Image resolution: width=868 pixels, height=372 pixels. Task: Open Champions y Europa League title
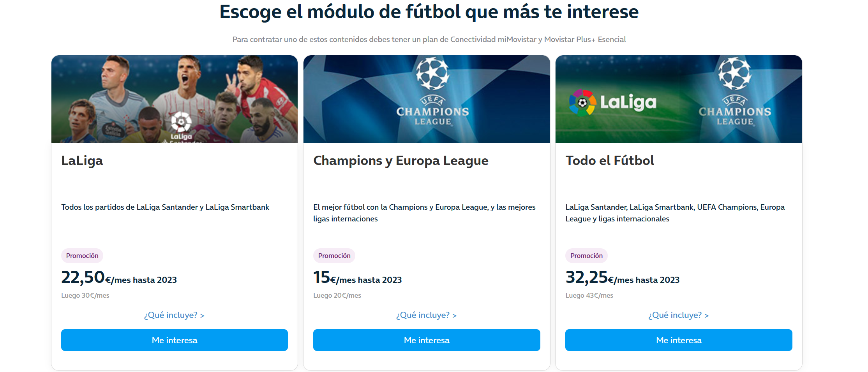point(400,160)
